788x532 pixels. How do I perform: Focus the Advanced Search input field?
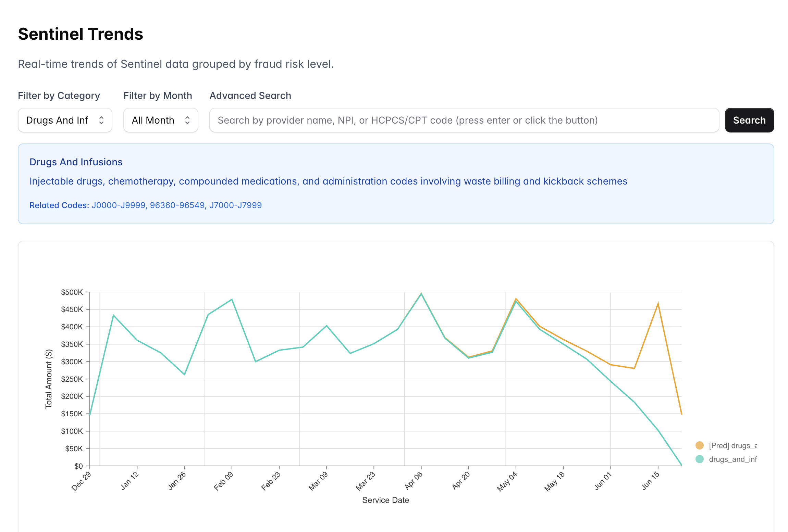[x=464, y=120]
